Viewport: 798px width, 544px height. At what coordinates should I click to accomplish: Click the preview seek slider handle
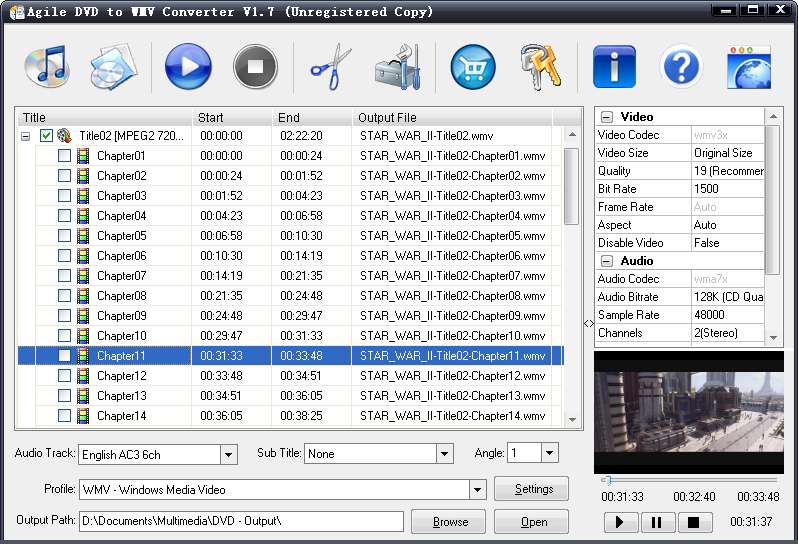[x=607, y=479]
